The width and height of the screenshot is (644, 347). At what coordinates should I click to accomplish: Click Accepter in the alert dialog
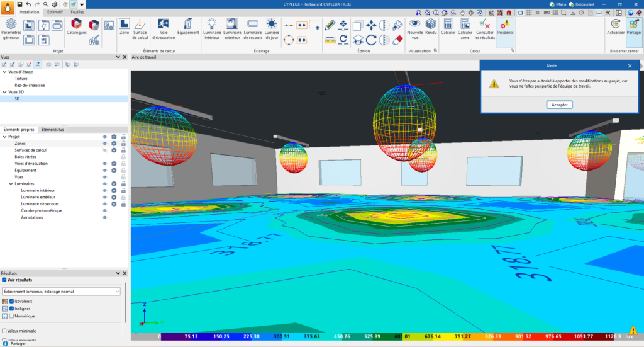(x=559, y=105)
